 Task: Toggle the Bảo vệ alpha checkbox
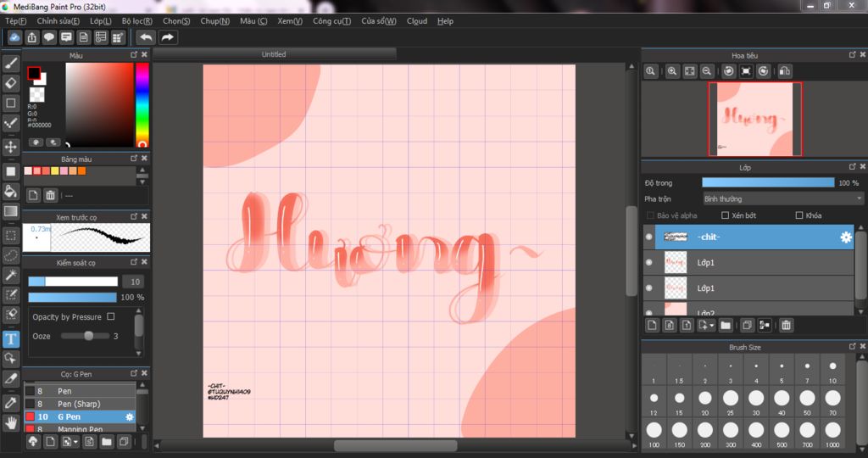650,215
